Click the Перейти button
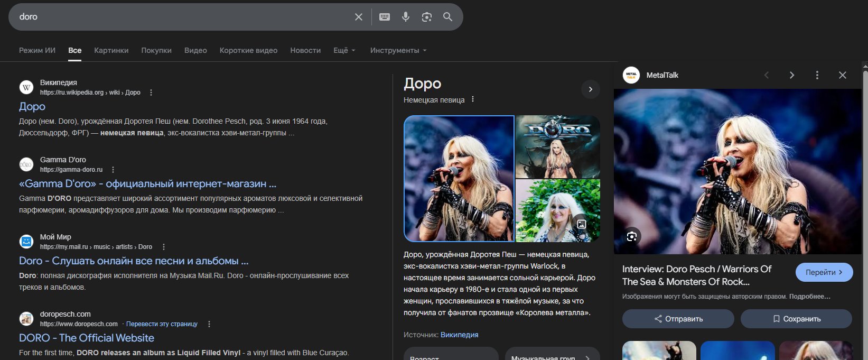Viewport: 868px width, 360px height. click(824, 272)
